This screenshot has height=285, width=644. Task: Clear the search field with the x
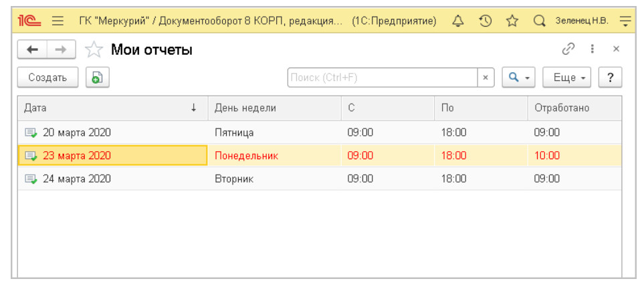pyautogui.click(x=486, y=78)
